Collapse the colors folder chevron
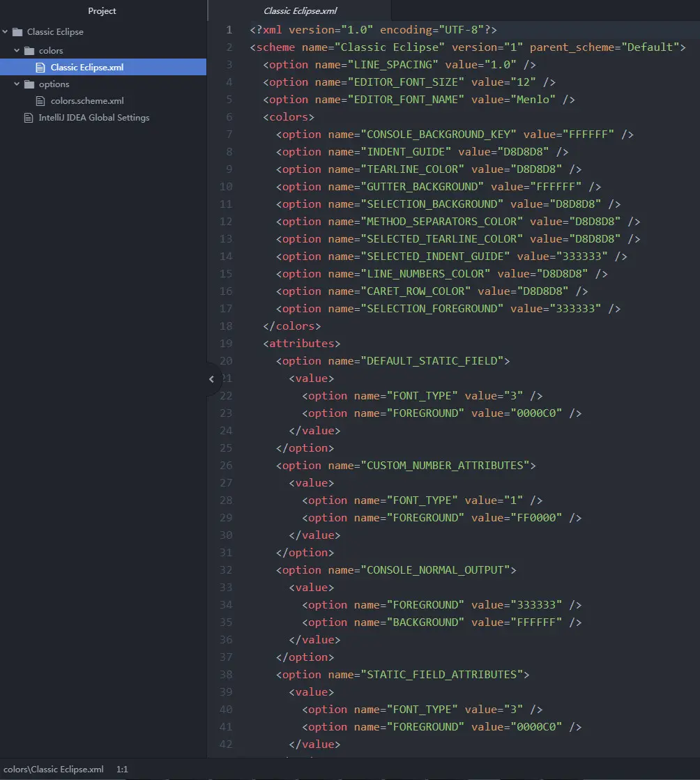 17,50
